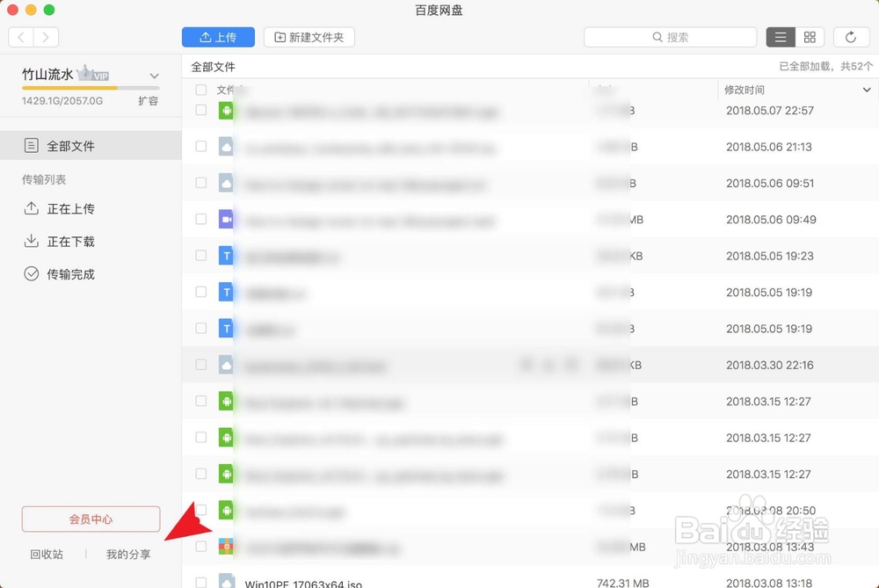Viewport: 879px width, 588px height.
Task: Click size 742.31 MB cell
Action: [x=623, y=583]
